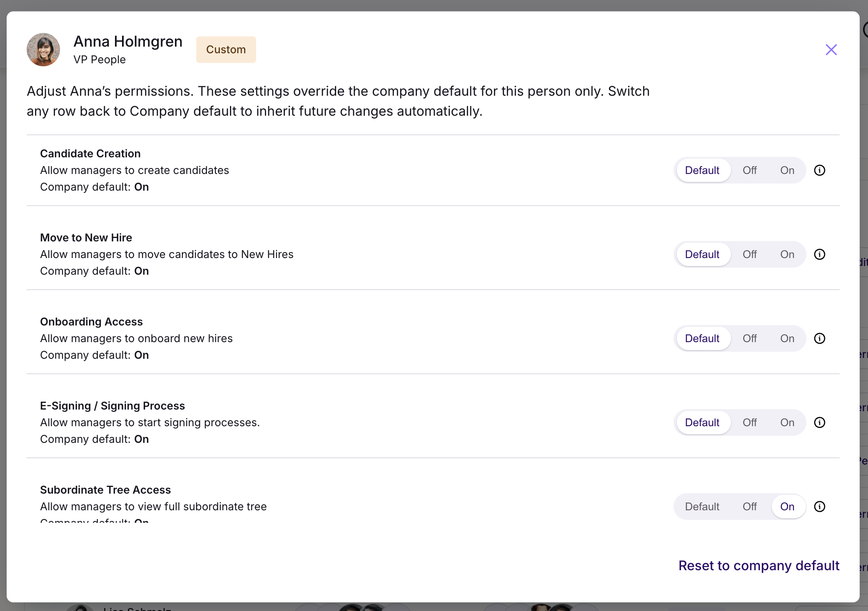Switch Move to New Hire to On

pyautogui.click(x=787, y=254)
